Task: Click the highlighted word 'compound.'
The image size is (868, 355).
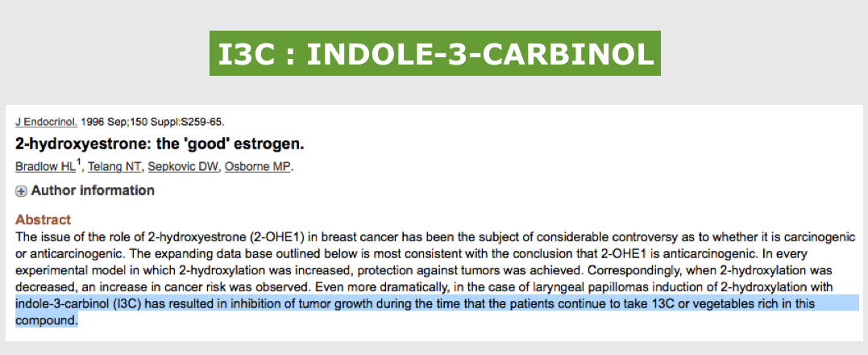Action: (47, 320)
